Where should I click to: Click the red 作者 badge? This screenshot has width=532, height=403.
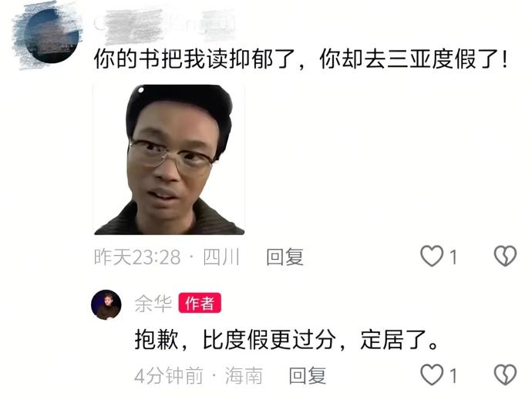(200, 303)
